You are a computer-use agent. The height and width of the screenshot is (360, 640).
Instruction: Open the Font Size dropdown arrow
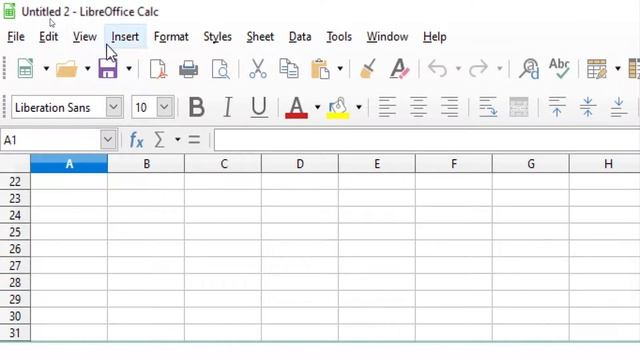point(165,107)
